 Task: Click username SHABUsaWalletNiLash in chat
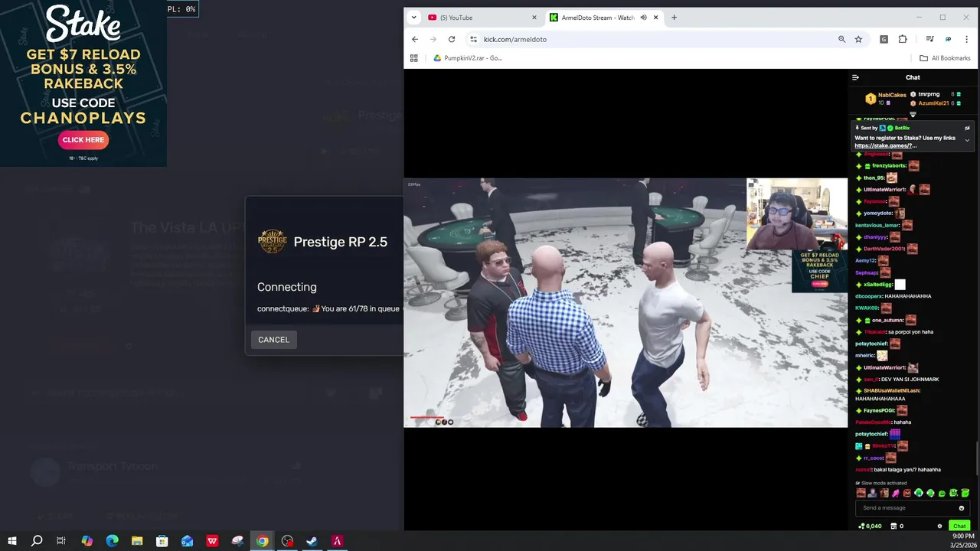[x=891, y=391]
